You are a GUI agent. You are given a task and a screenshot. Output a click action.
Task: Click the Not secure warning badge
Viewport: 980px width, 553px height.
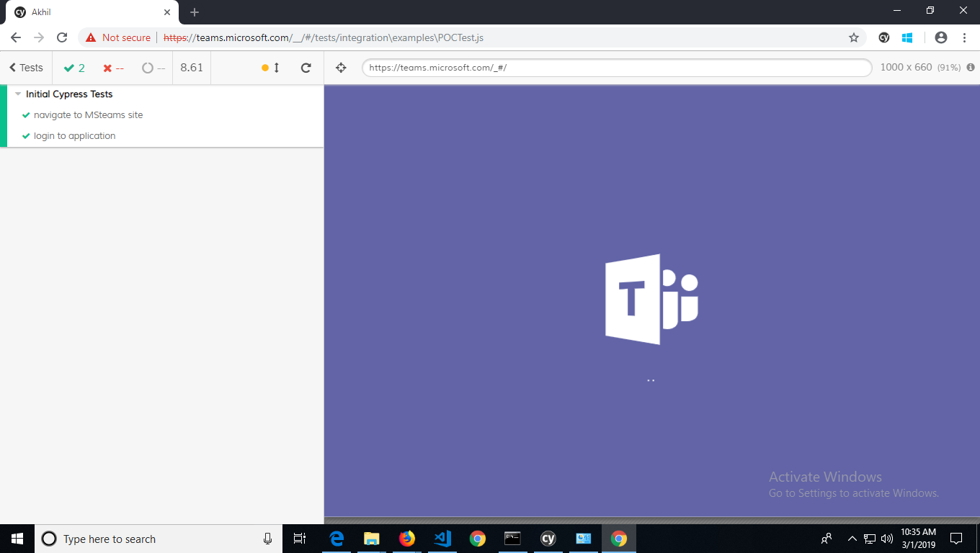click(x=118, y=37)
